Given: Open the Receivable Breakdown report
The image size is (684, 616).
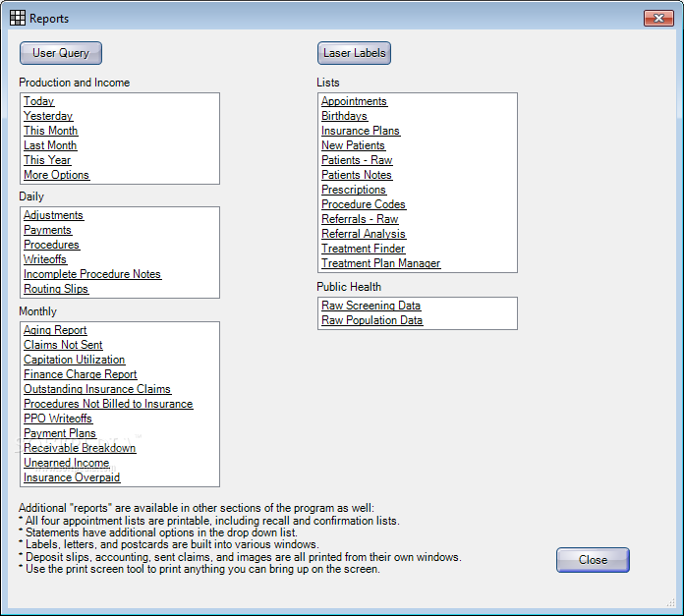Looking at the screenshot, I should click(80, 448).
